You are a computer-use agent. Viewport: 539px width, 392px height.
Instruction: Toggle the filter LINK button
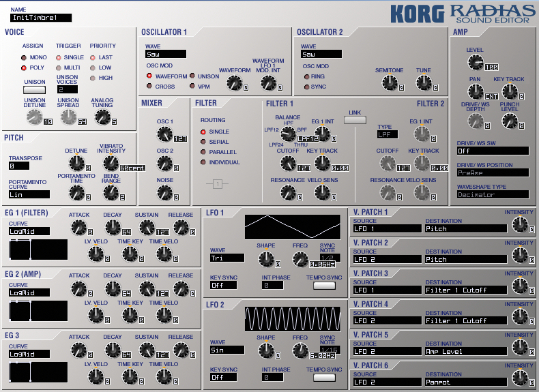pos(355,120)
